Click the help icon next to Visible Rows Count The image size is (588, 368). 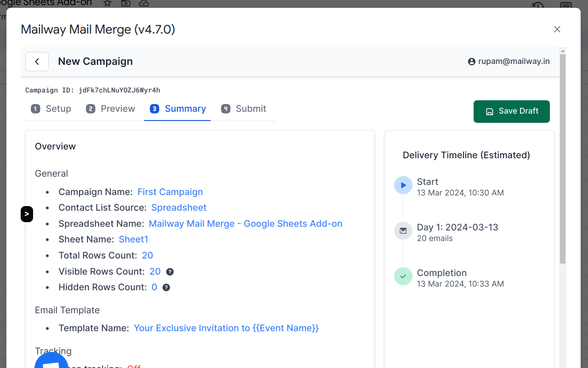pyautogui.click(x=170, y=272)
